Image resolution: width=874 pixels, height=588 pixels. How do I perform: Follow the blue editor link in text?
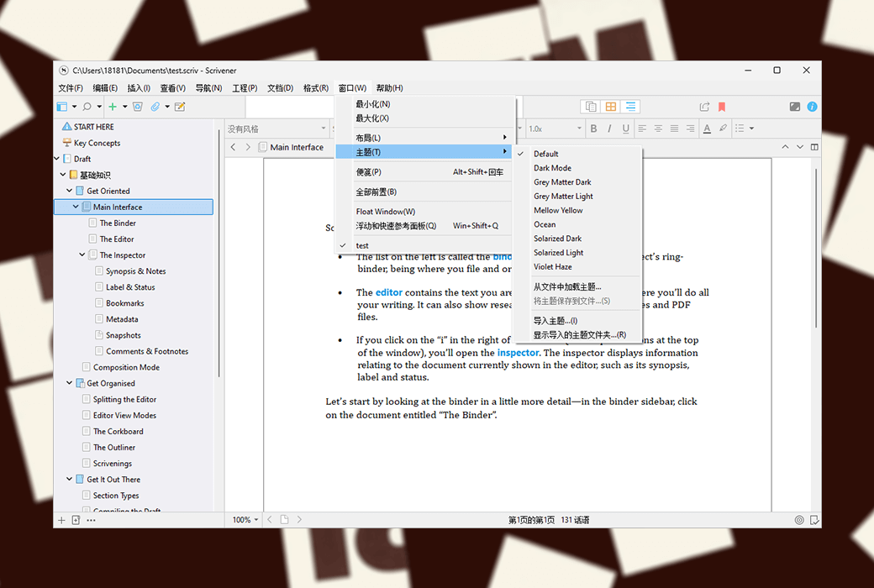click(x=388, y=292)
